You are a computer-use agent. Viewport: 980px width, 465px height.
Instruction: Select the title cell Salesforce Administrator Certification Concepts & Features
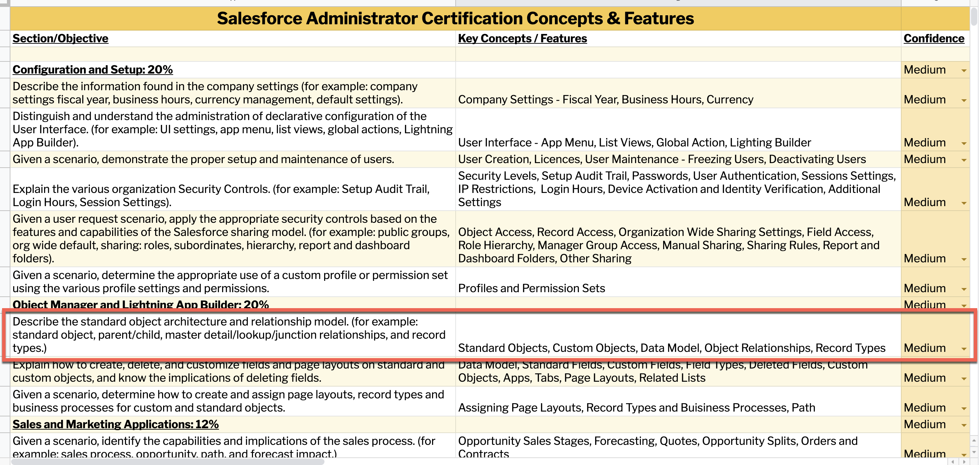[455, 18]
